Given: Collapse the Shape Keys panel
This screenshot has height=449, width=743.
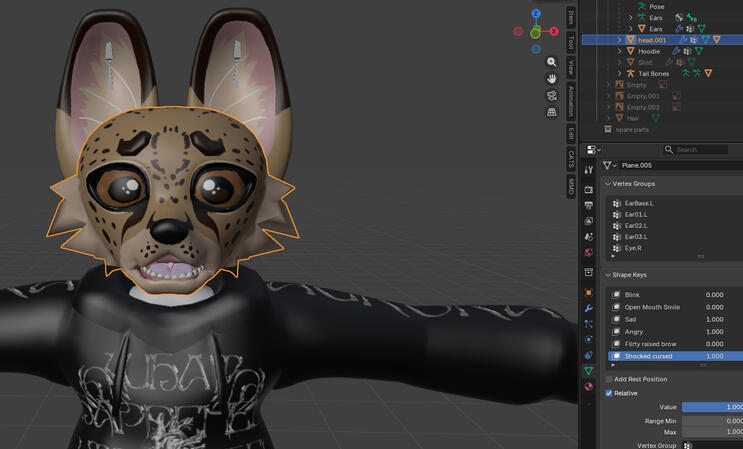Looking at the screenshot, I should point(608,275).
